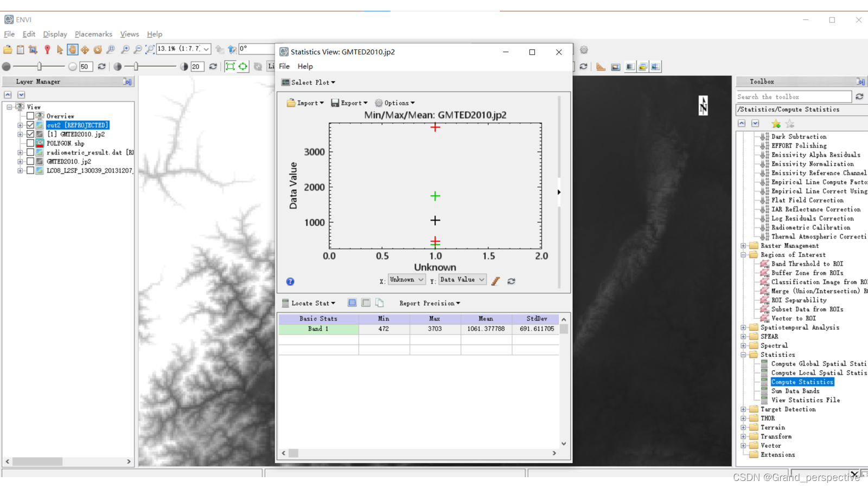Uncheck the [1] GMTED2010.jp2 layer checkbox
868x488 pixels.
tap(30, 134)
